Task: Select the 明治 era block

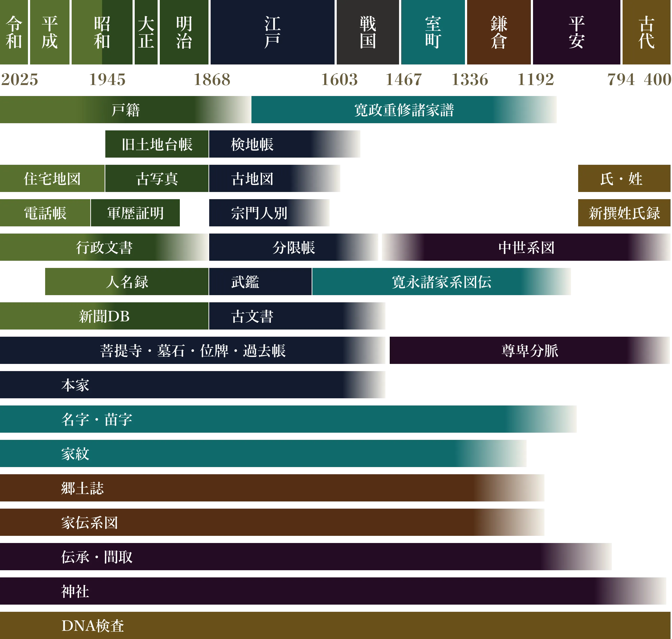Action: (184, 32)
